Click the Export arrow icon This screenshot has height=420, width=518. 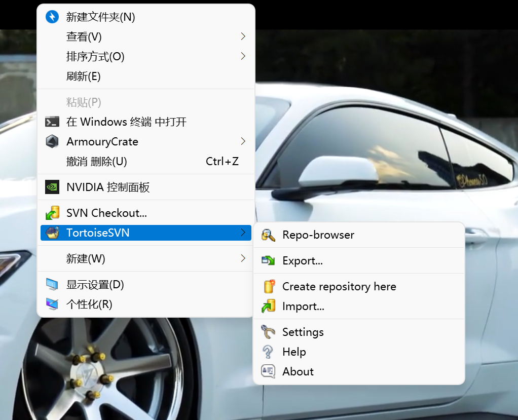pos(268,261)
